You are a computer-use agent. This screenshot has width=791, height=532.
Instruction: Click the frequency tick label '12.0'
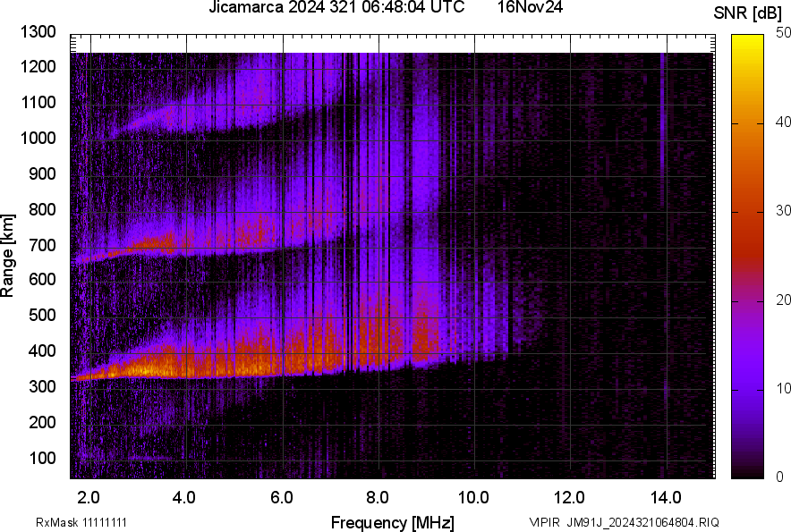[570, 498]
